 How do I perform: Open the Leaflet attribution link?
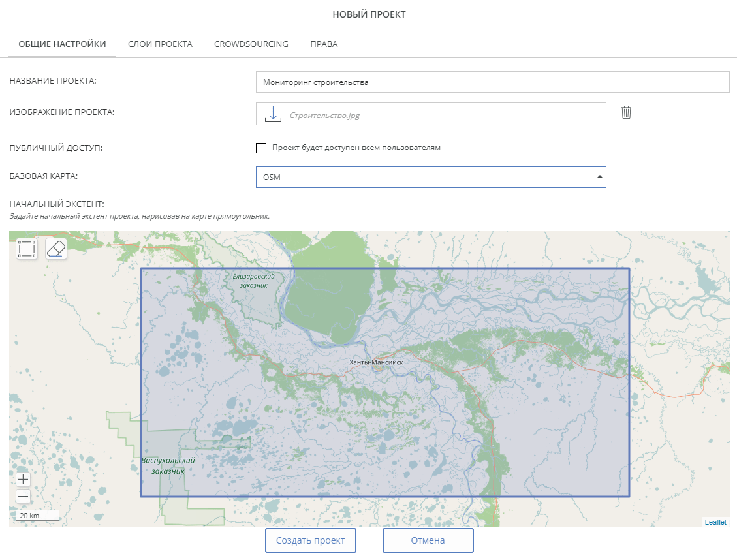(x=715, y=522)
